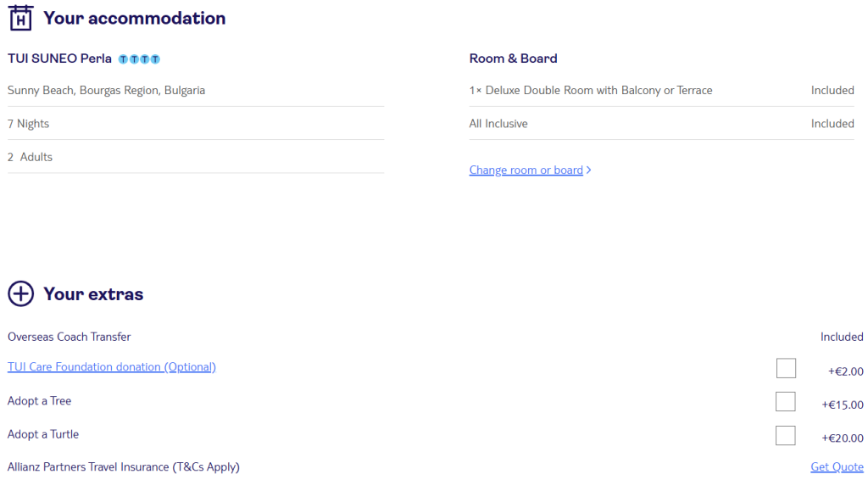Tick the Adopt a Turtle checkbox

pyautogui.click(x=786, y=435)
